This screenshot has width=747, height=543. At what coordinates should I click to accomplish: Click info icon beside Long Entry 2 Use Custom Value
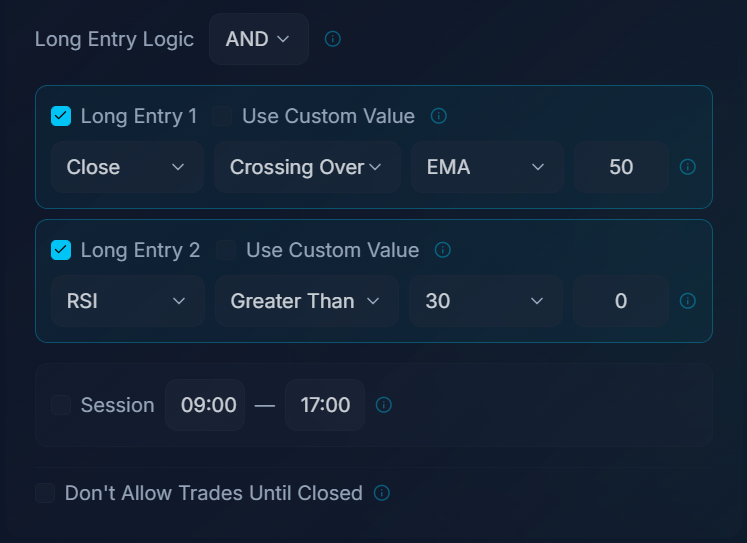(442, 250)
